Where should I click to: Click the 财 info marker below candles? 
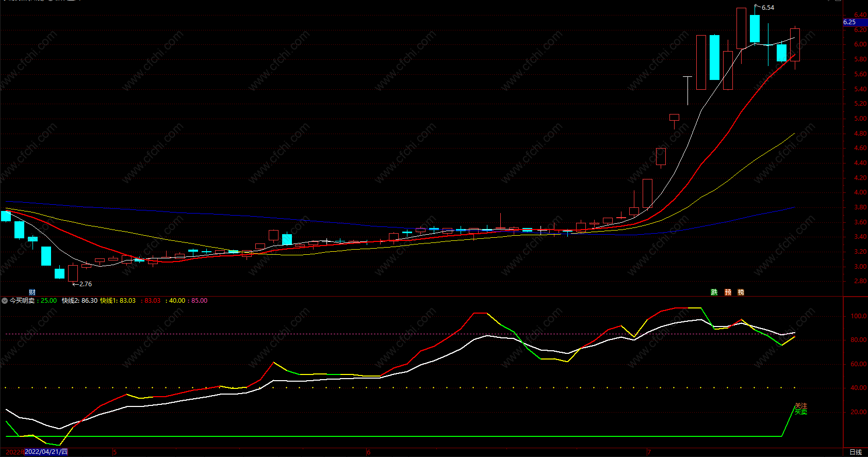pos(32,292)
